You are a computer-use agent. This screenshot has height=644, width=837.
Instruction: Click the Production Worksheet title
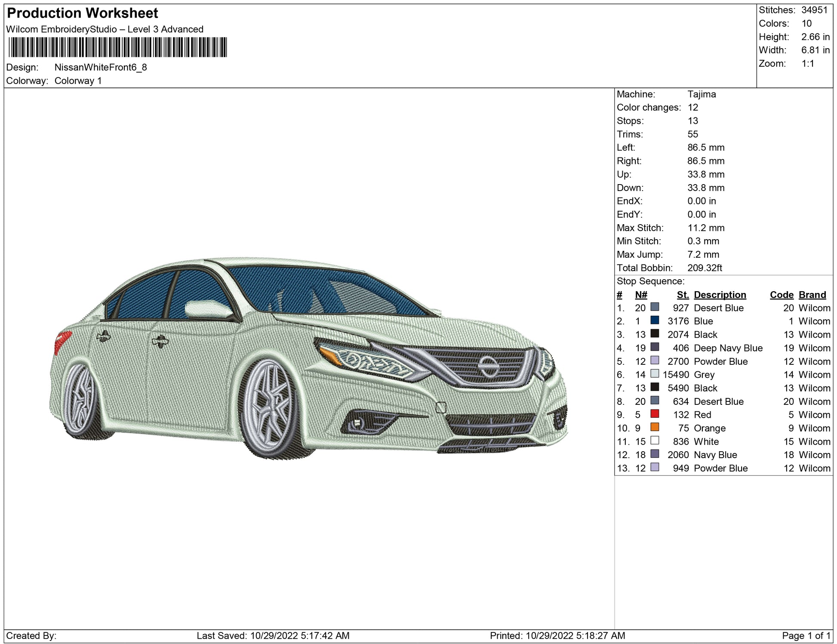pos(83,13)
